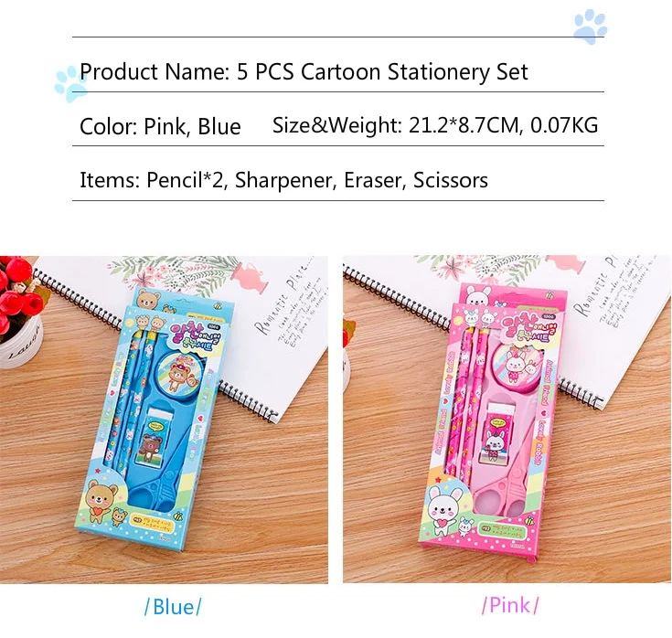Click the /Pink/ color label
672x638 pixels.
point(509,605)
